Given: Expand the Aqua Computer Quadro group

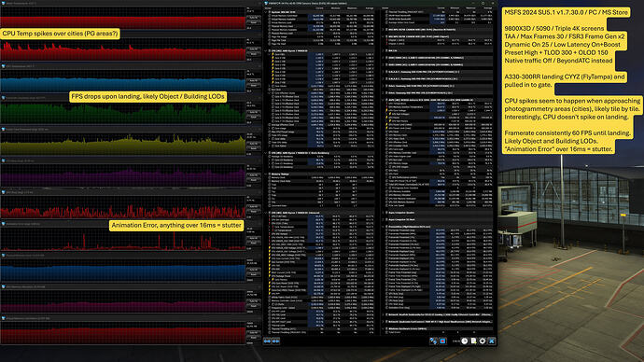Looking at the screenshot, I should coord(384,213).
